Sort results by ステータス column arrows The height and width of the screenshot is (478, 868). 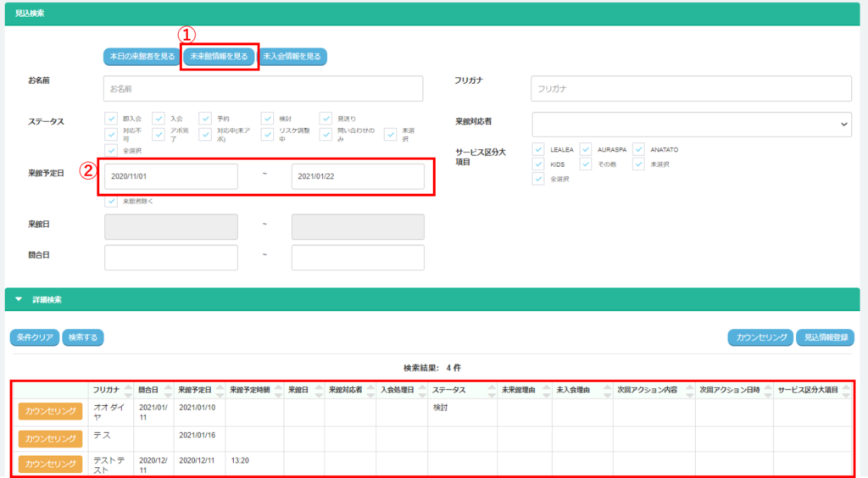[491, 390]
